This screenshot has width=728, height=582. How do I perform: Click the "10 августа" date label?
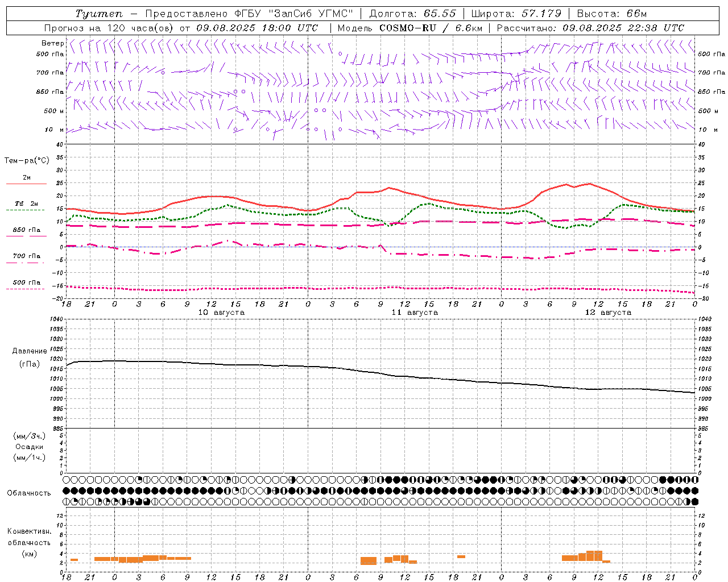pyautogui.click(x=221, y=313)
